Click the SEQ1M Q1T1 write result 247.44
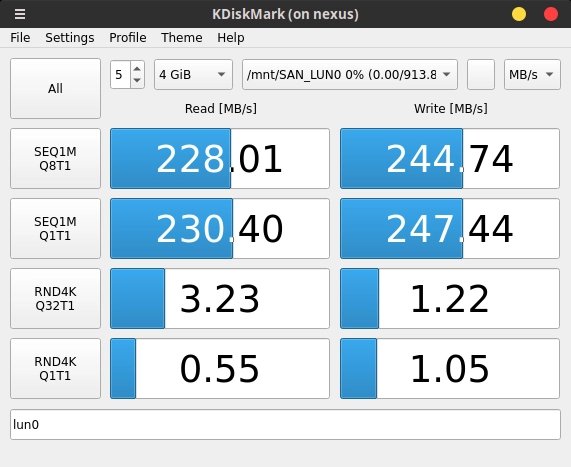Image resolution: width=571 pixels, height=467 pixels. coord(450,228)
